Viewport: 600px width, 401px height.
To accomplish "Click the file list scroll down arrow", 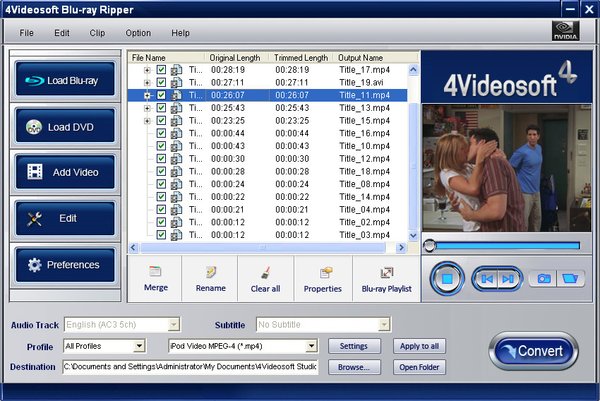I will click(413, 236).
